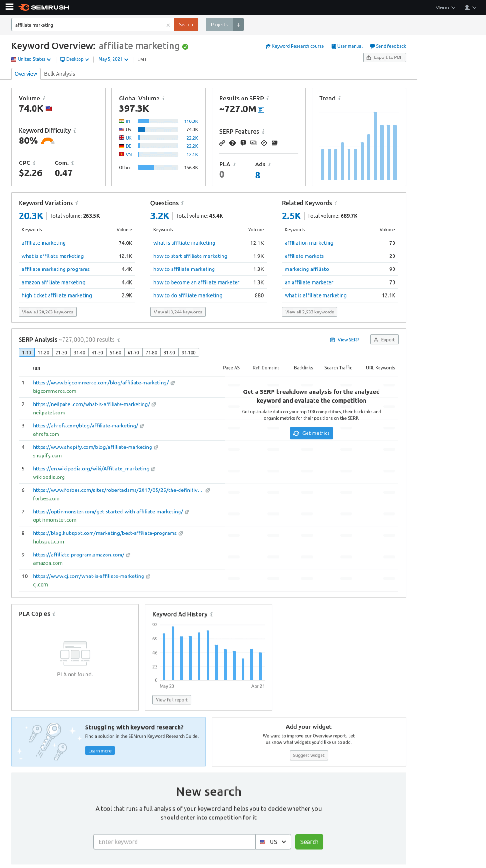Click the SEMrush logo

coord(43,7)
